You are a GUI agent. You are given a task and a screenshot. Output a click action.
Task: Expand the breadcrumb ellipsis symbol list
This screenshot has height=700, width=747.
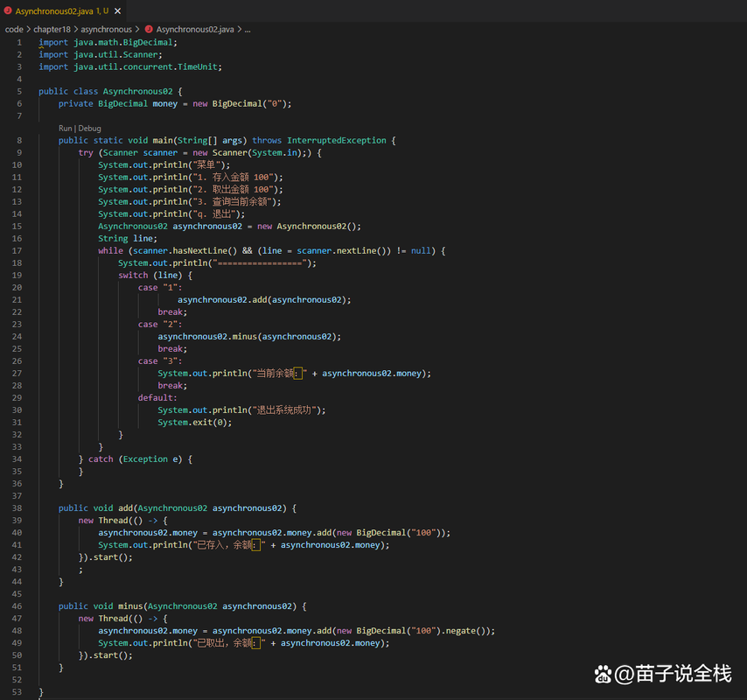[248, 29]
